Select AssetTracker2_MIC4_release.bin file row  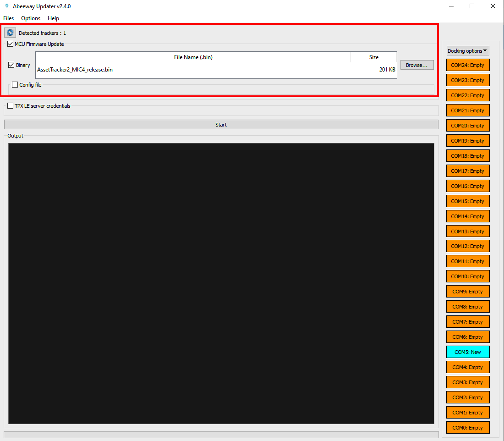point(216,70)
